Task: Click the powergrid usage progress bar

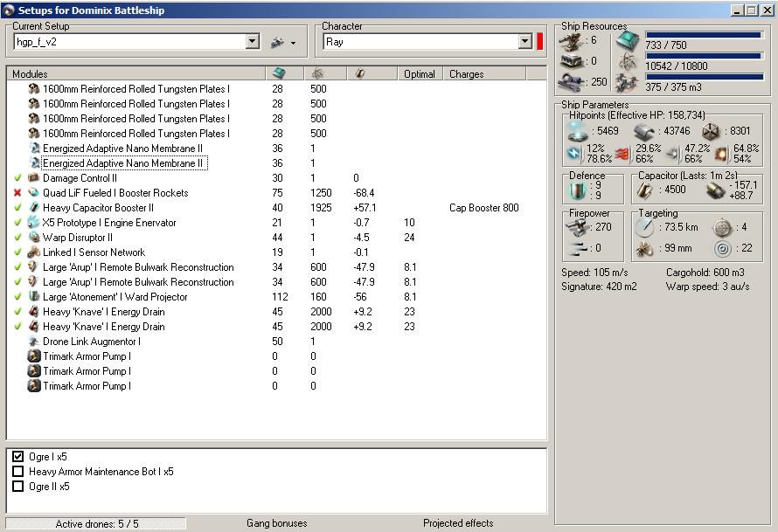Action: pos(705,56)
